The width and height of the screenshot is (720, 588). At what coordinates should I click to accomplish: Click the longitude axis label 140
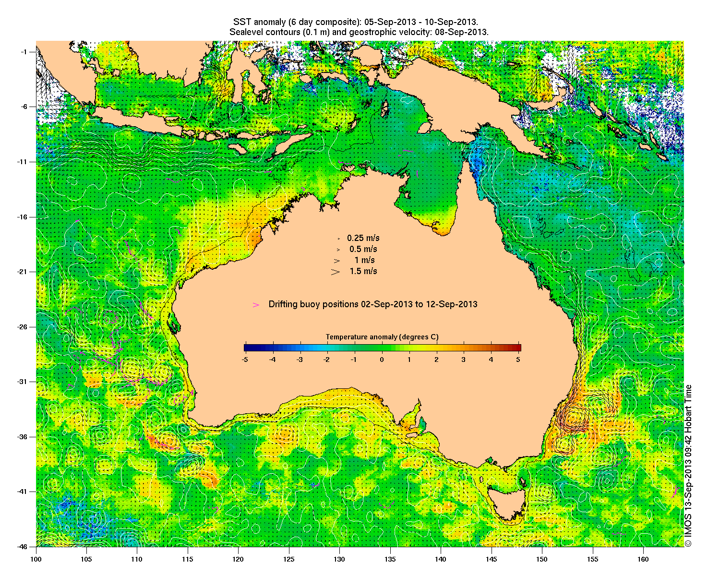click(441, 559)
